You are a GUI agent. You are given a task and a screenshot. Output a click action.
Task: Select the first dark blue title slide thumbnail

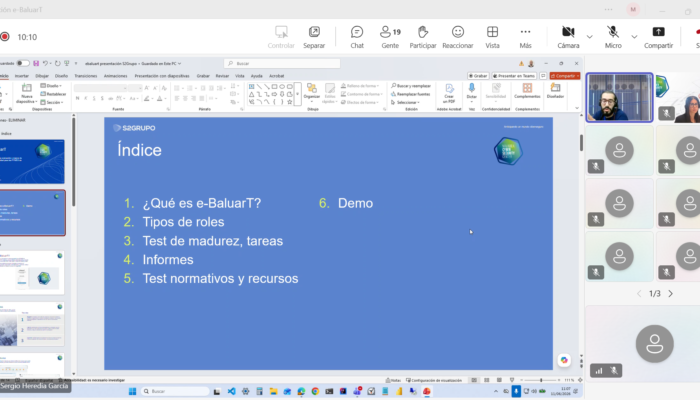pyautogui.click(x=32, y=161)
